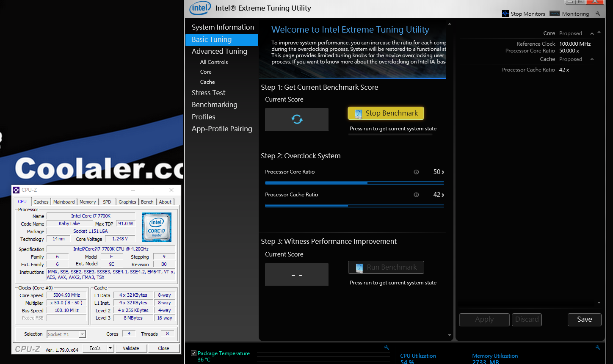Switch to the SPD tab in CPU-Z

(x=107, y=202)
